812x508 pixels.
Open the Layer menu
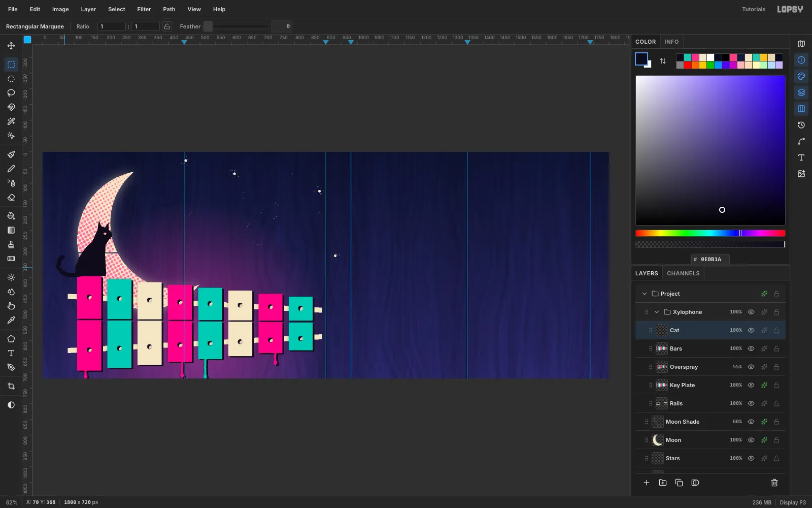[88, 9]
